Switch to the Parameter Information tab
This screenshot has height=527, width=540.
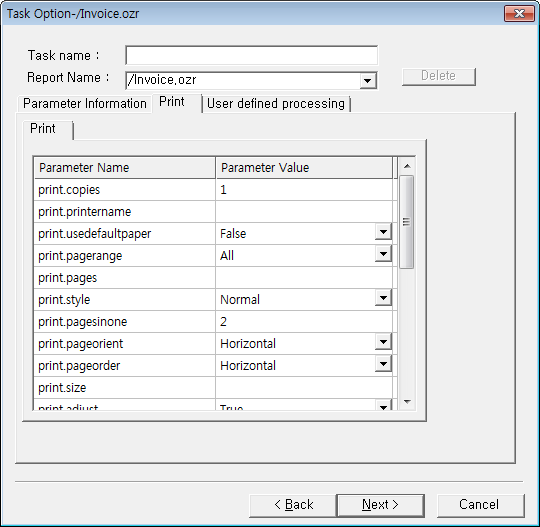tap(85, 104)
